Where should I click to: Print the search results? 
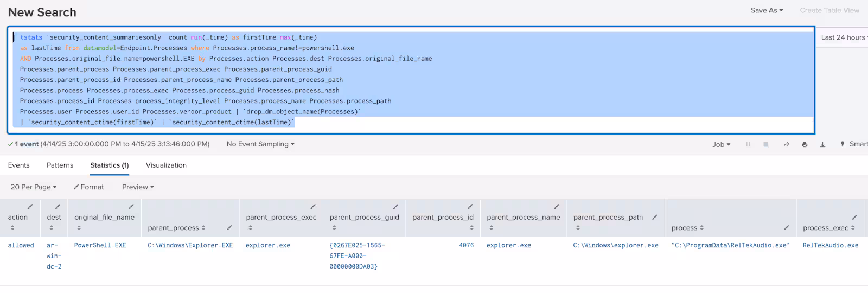click(x=805, y=144)
